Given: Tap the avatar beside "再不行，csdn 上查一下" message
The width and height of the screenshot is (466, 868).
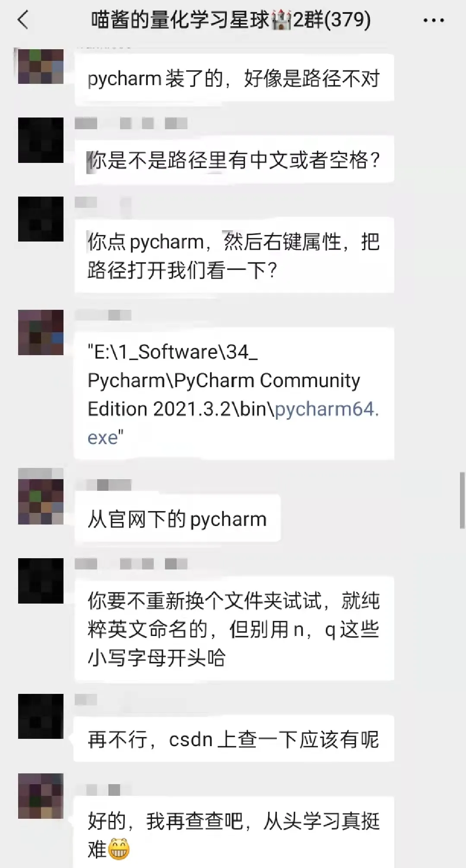Looking at the screenshot, I should (41, 716).
